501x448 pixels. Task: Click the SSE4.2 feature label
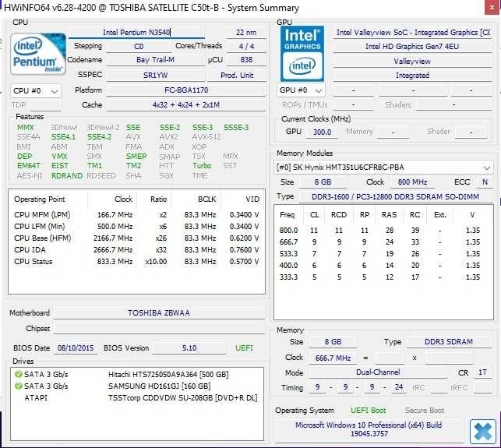100,137
